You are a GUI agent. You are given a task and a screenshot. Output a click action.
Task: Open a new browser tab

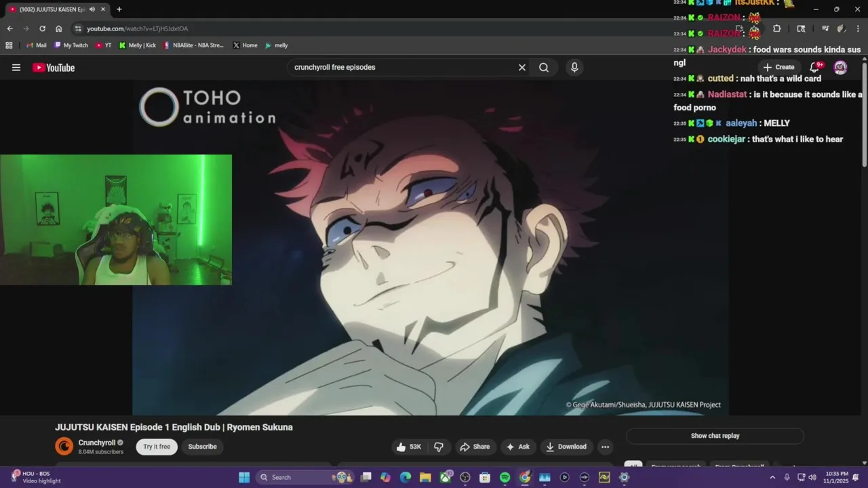point(119,9)
